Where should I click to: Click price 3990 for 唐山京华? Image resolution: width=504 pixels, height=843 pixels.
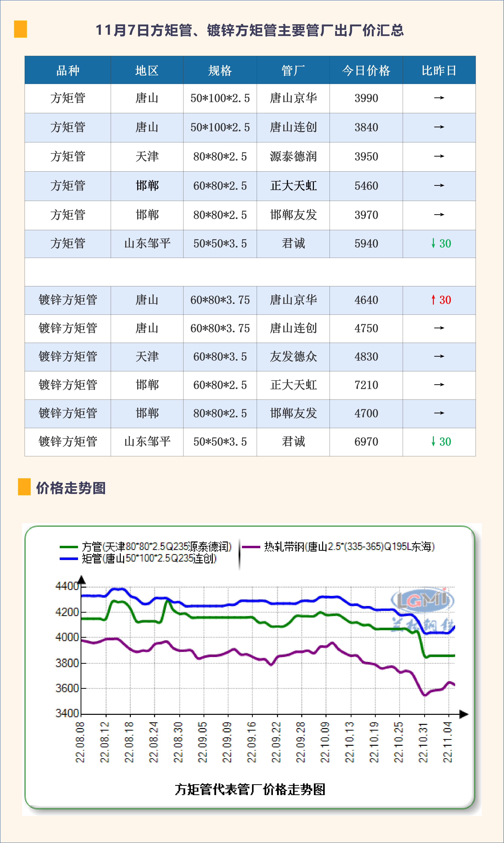(x=366, y=98)
